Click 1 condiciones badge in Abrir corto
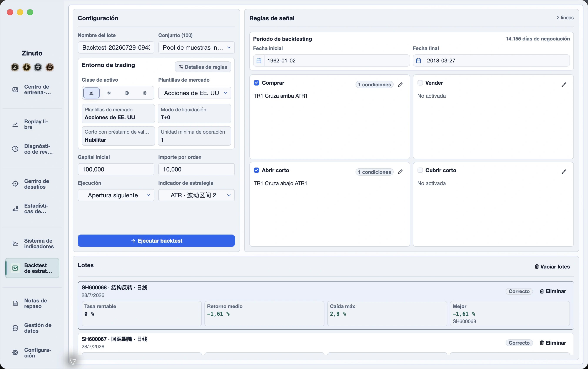The image size is (588, 369). coord(374,172)
